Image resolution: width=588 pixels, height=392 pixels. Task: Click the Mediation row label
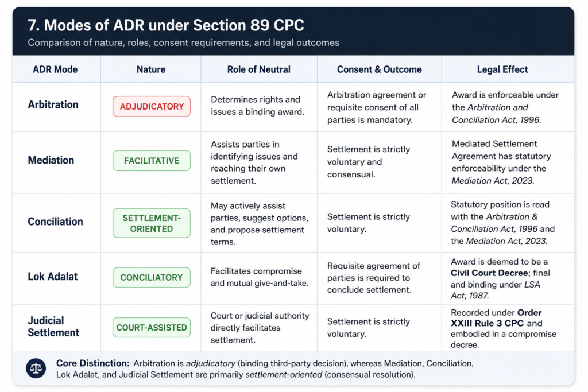click(x=51, y=160)
